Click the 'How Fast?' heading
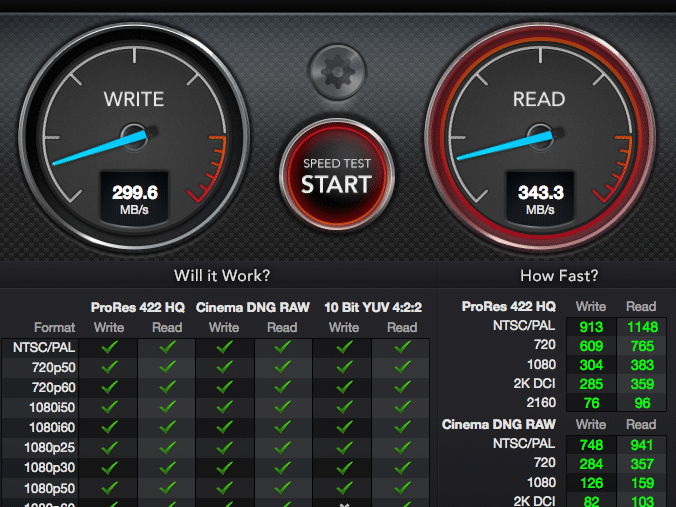The image size is (676, 507). point(559,275)
